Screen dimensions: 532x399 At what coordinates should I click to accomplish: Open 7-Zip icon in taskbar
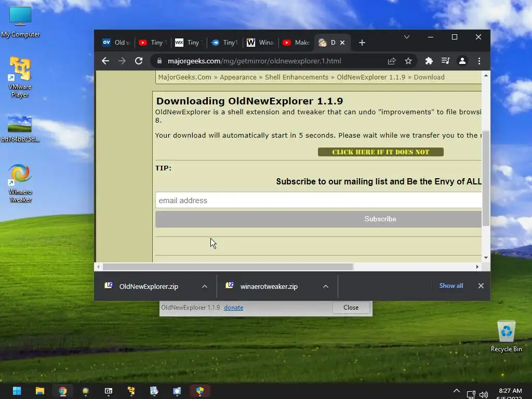109,391
